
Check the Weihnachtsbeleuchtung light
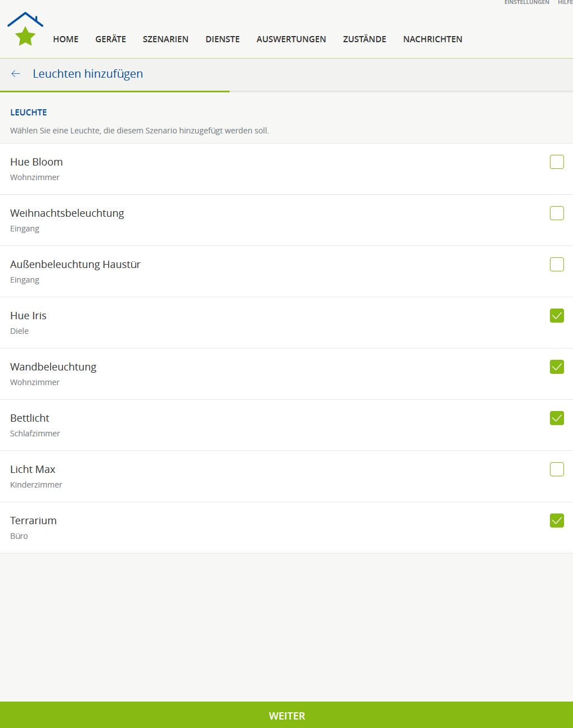coord(556,213)
